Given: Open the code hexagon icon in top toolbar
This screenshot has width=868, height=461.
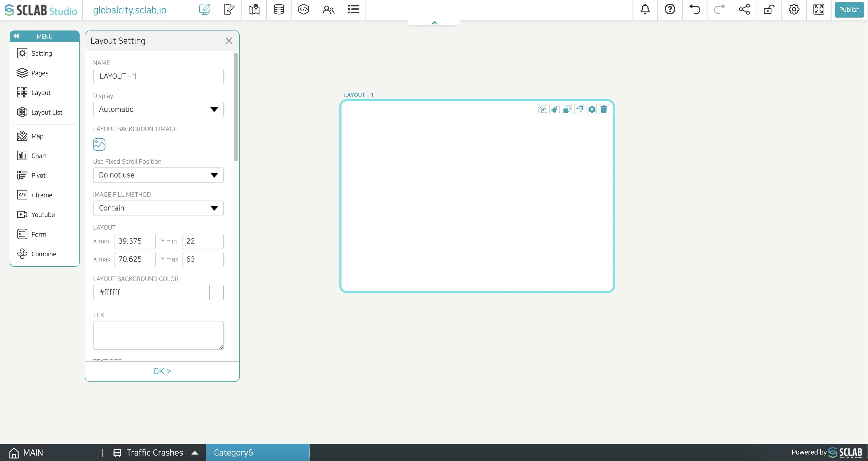Looking at the screenshot, I should click(x=304, y=9).
